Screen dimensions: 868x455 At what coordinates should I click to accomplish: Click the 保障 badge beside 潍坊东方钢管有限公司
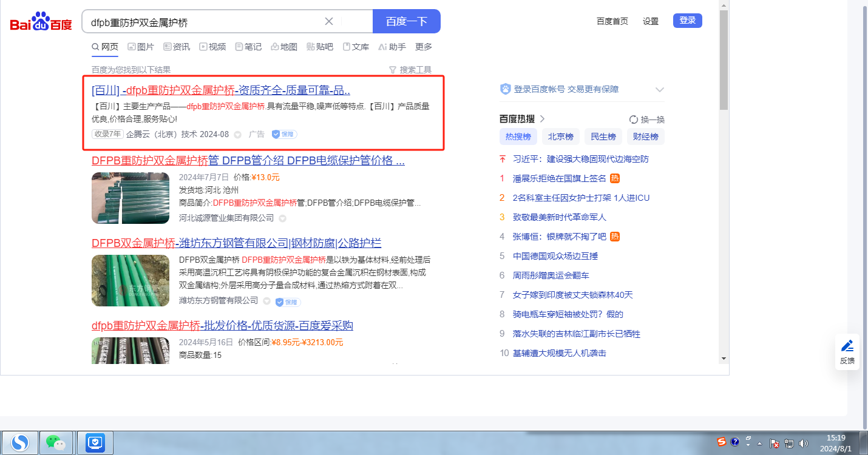click(x=288, y=302)
